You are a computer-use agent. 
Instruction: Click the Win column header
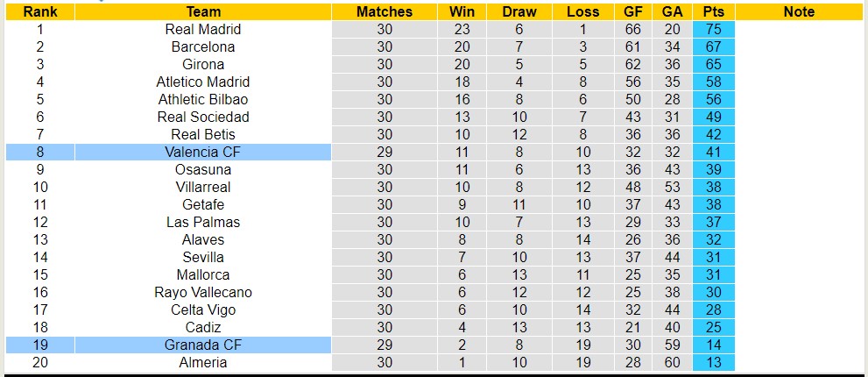(462, 11)
